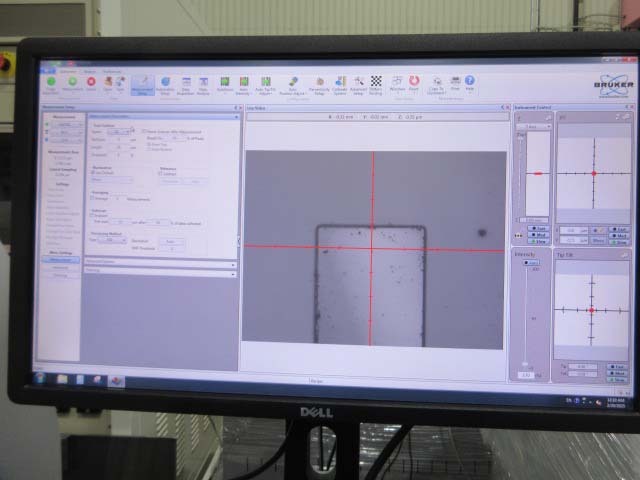
Task: Click the Save toolbar icon
Action: tap(120, 84)
